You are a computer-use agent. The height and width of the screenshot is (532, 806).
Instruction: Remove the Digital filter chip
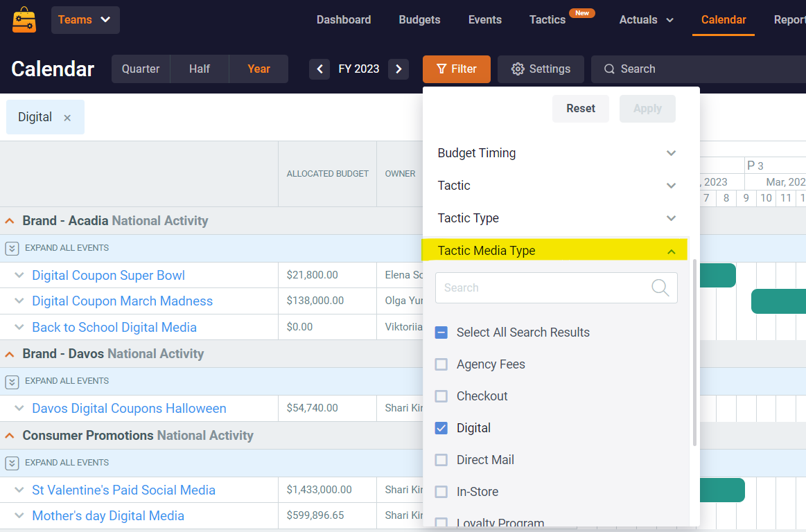pos(67,118)
